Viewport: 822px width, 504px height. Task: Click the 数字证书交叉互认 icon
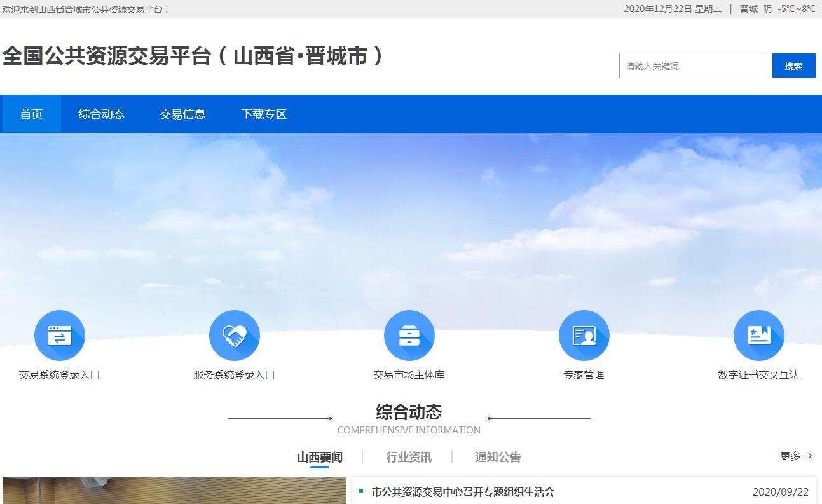(758, 336)
